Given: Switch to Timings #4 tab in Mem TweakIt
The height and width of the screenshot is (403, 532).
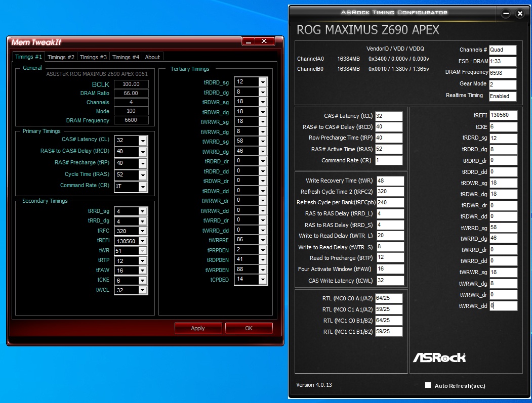Looking at the screenshot, I should coord(126,57).
